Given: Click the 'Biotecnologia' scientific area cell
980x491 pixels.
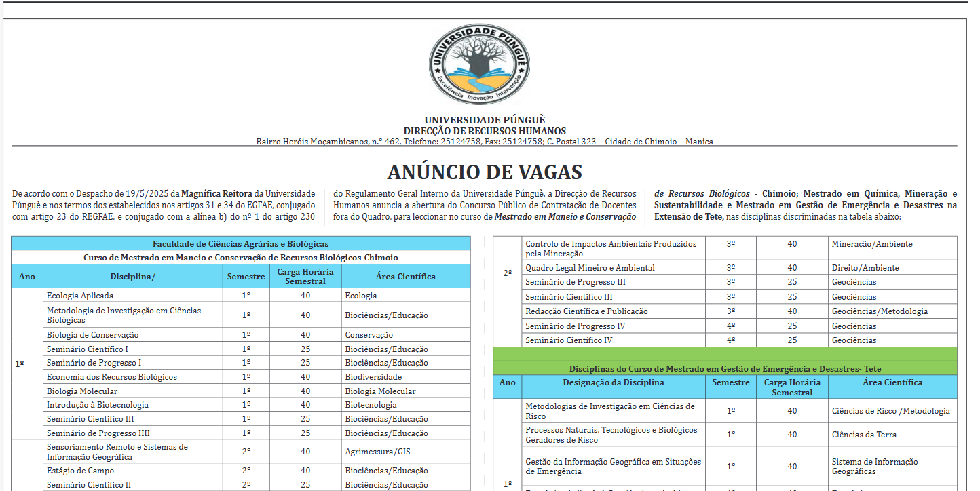Looking at the screenshot, I should (x=406, y=405).
